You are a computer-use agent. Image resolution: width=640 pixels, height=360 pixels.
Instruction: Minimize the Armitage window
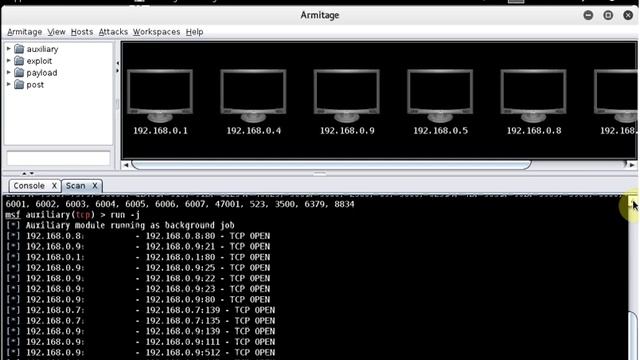588,15
